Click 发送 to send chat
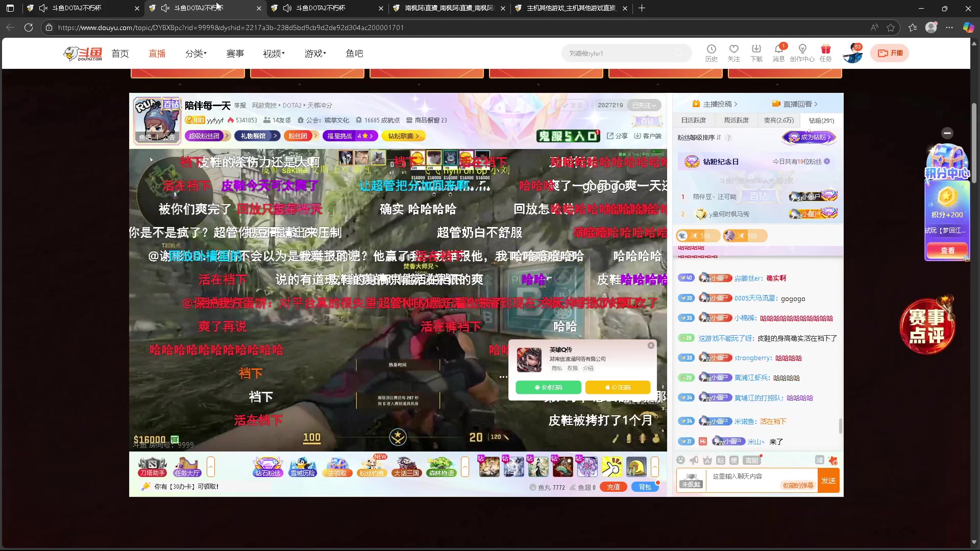The height and width of the screenshot is (551, 980). (828, 481)
